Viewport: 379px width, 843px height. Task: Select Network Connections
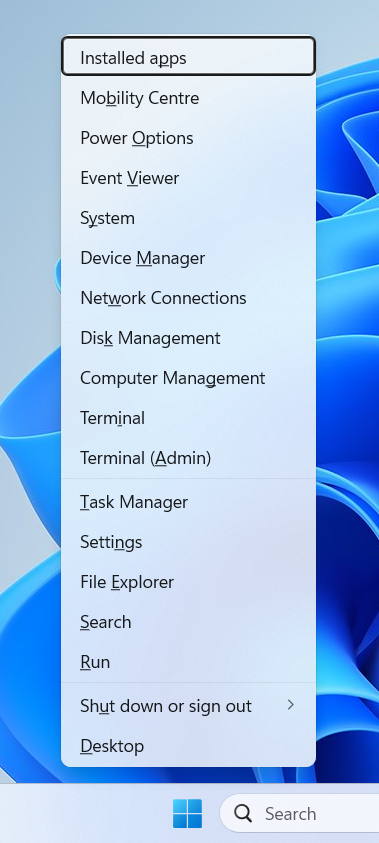pyautogui.click(x=188, y=298)
